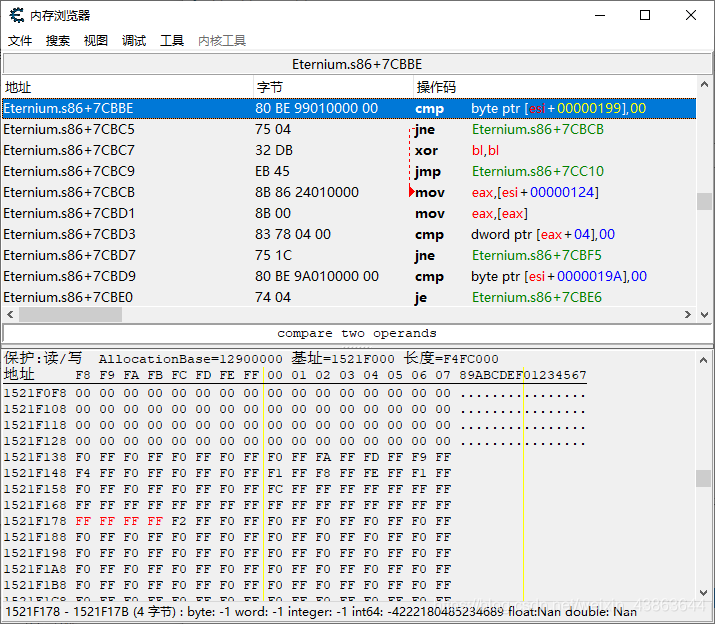Image resolution: width=715 pixels, height=624 pixels.
Task: Click bytes 8B 86 24010000
Action: (x=307, y=192)
